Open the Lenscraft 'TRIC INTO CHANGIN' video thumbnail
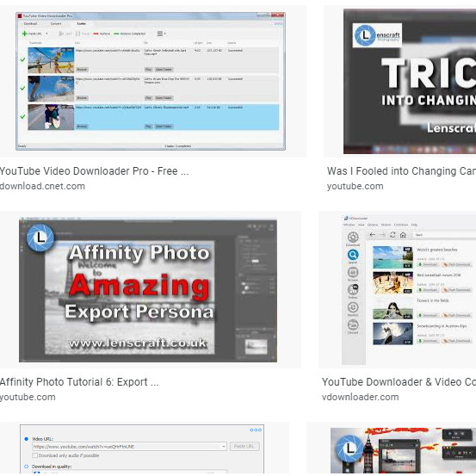 tap(410, 82)
